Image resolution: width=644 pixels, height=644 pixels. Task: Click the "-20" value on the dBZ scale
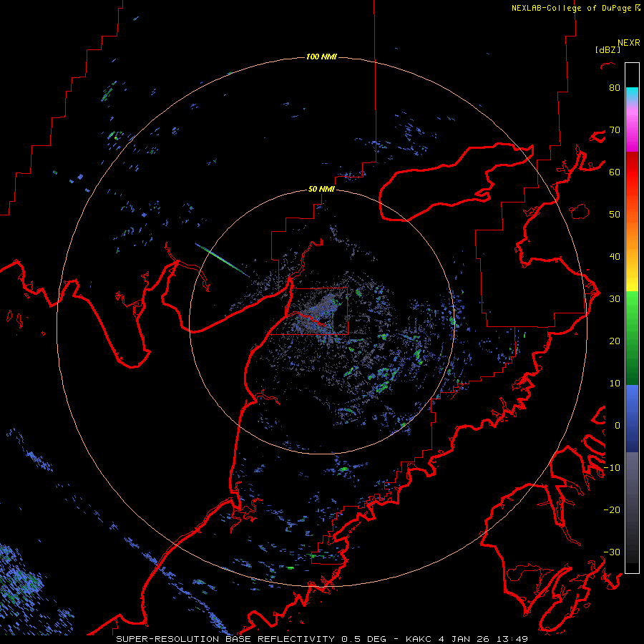[x=612, y=510]
